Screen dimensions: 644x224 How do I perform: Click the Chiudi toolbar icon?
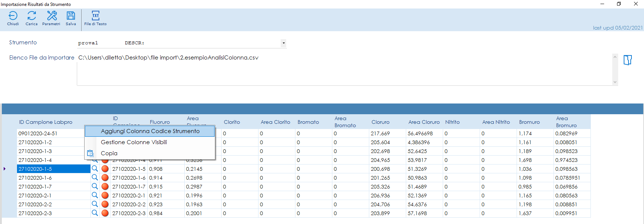pyautogui.click(x=13, y=16)
